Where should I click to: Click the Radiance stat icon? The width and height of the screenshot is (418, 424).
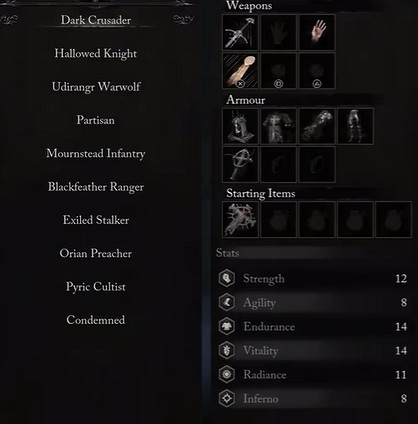(x=227, y=374)
